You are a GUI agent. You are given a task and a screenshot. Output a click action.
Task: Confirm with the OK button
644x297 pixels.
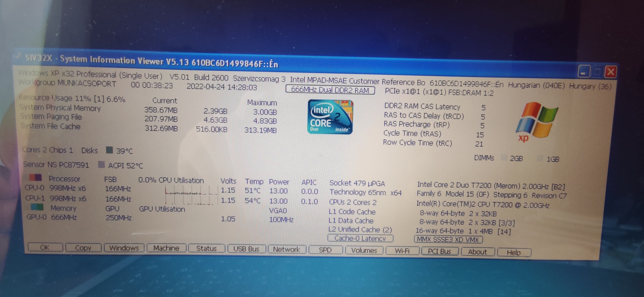45,247
